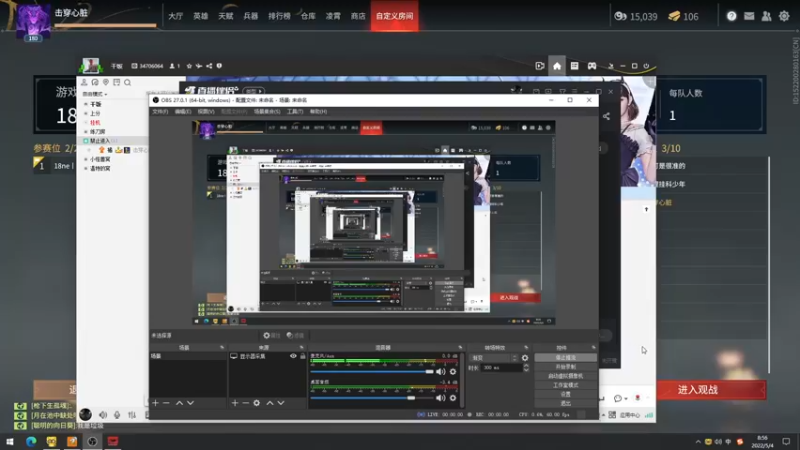The width and height of the screenshot is (800, 450).
Task: Toggle speaker icon in voice chat bottom bar
Action: click(x=103, y=415)
